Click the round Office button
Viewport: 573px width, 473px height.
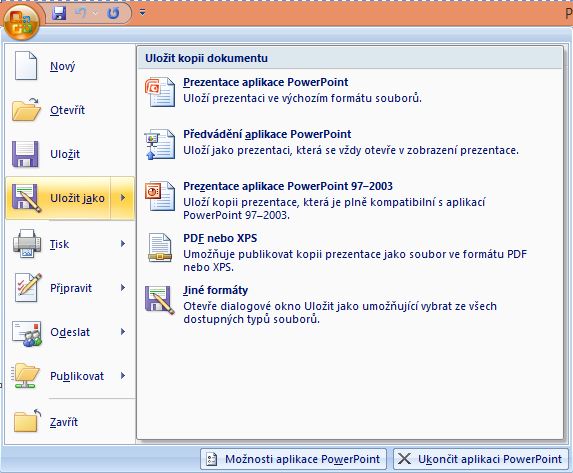[22, 22]
